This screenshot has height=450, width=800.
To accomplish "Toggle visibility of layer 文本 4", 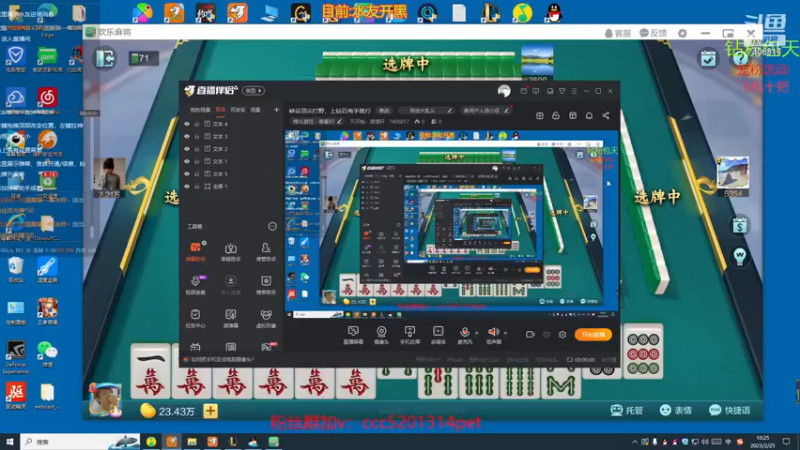I will pyautogui.click(x=187, y=124).
